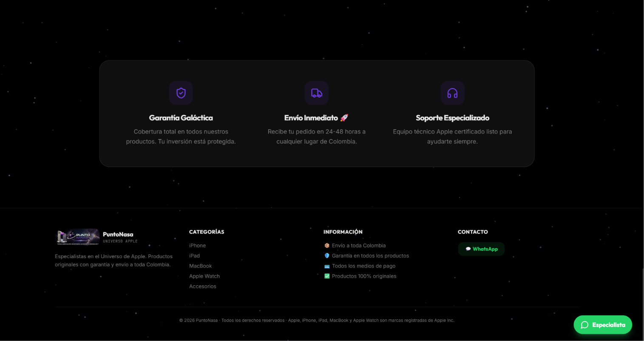Viewport: 644px width, 341px height.
Task: Click the Envío Inmediato heading
Action: tap(316, 118)
